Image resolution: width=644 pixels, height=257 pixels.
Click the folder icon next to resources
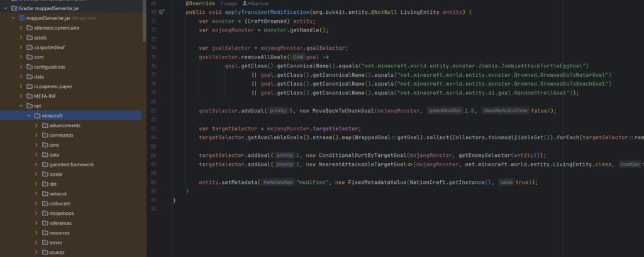click(x=45, y=232)
